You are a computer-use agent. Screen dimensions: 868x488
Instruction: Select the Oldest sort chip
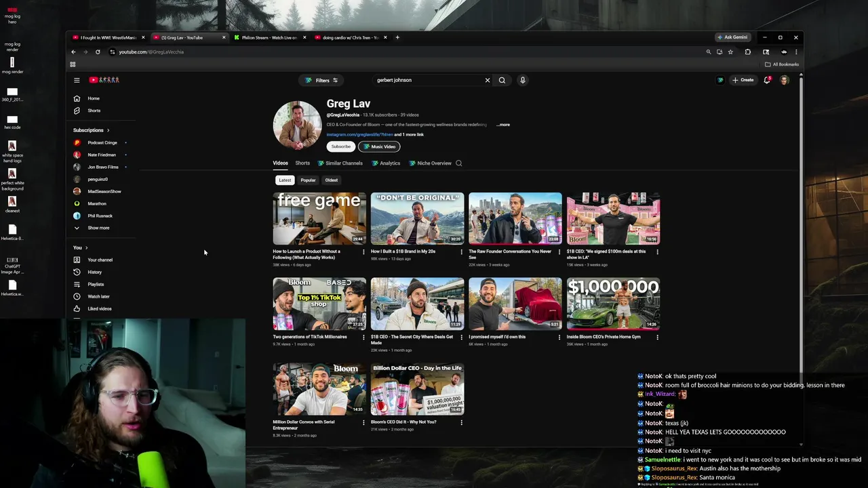point(331,180)
